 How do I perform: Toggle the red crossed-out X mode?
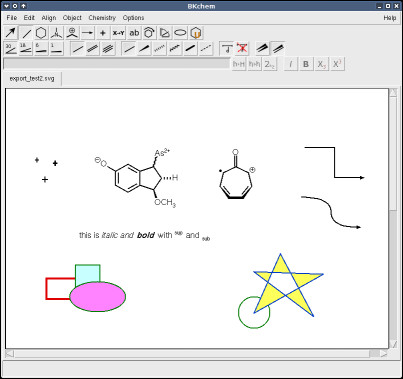(242, 48)
